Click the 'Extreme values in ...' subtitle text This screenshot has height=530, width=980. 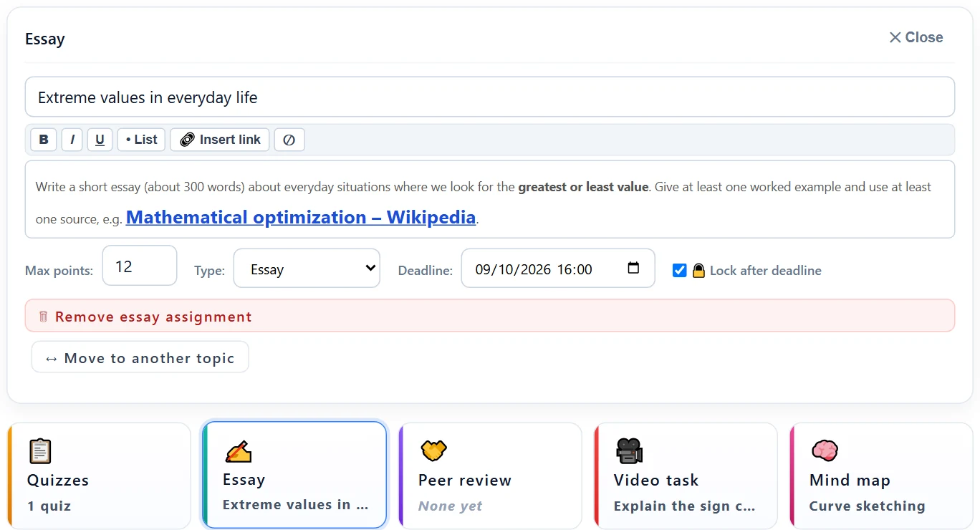295,505
